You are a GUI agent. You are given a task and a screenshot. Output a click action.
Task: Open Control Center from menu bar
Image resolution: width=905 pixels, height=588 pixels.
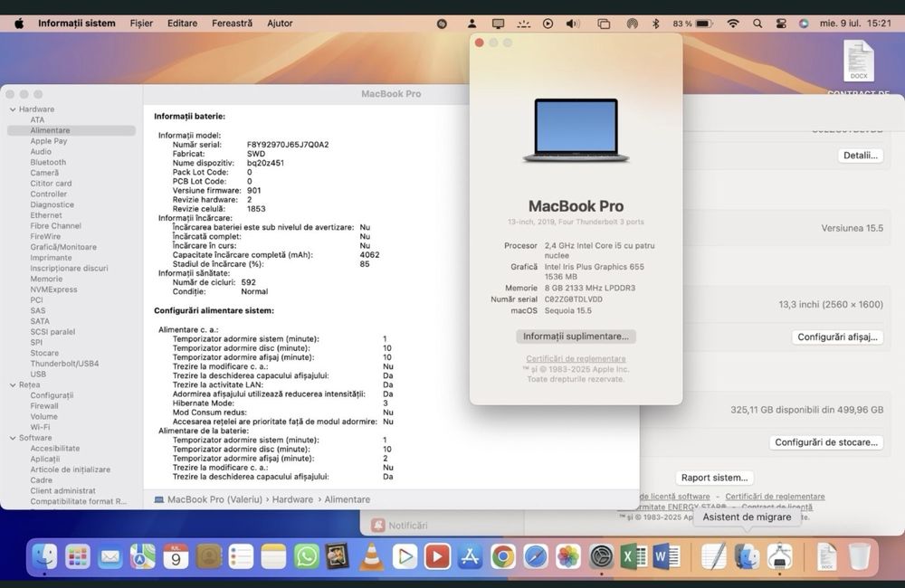click(781, 24)
